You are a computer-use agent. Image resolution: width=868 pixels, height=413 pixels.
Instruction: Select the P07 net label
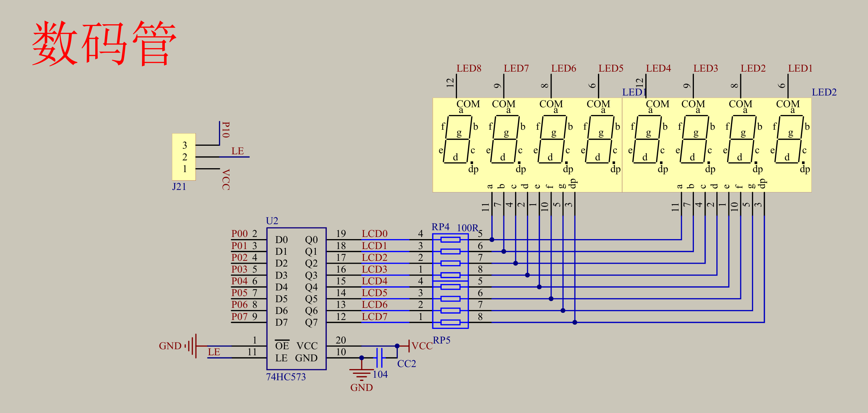[x=239, y=316]
